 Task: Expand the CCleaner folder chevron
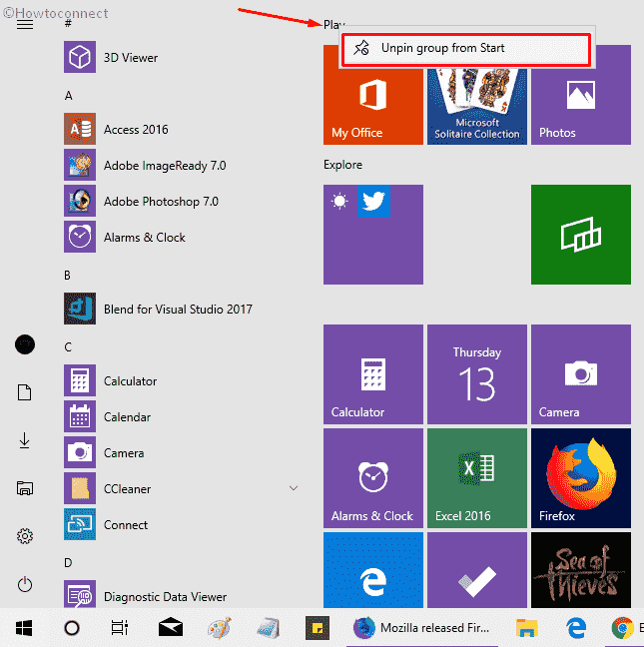point(294,488)
